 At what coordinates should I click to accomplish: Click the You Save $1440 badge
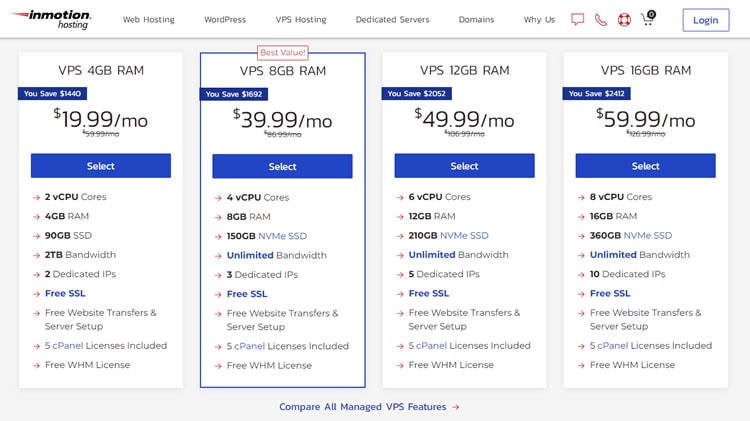coord(52,93)
